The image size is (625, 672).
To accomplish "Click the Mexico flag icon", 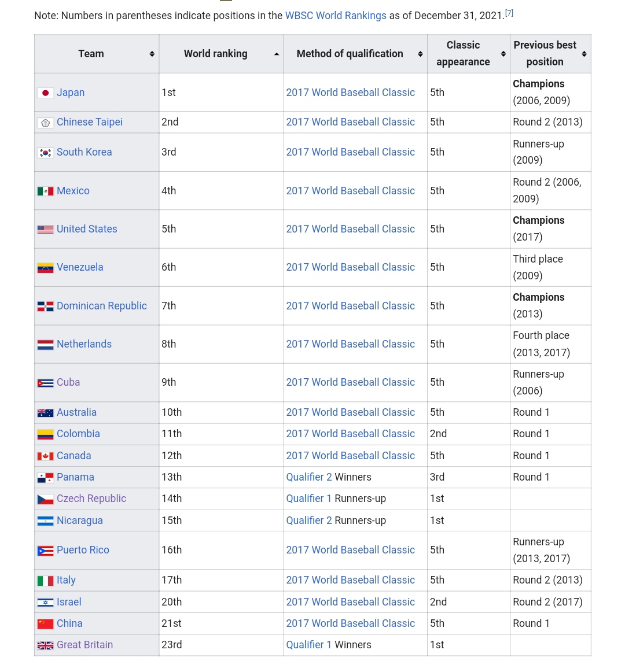I will 45,191.
